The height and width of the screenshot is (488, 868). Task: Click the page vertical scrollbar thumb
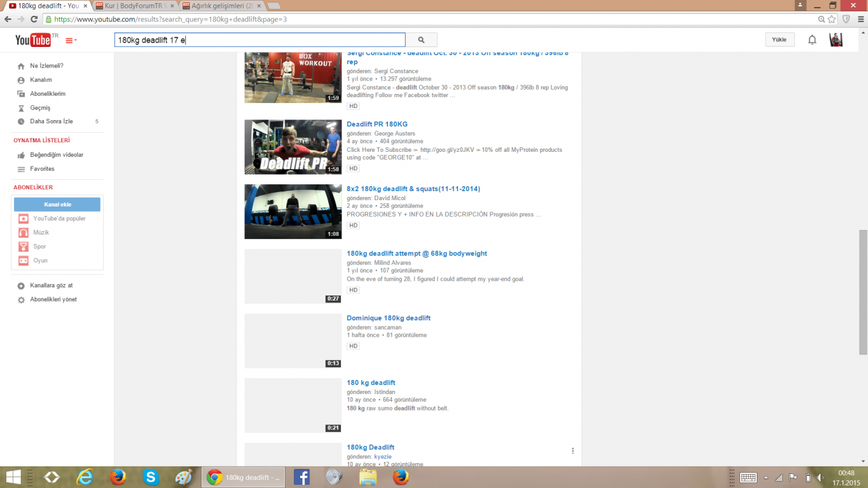[863, 292]
